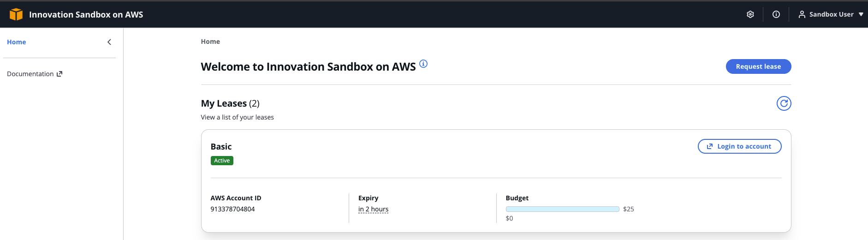Open the Sandbox User account menu
Viewport: 868px width, 240px height.
click(x=831, y=14)
